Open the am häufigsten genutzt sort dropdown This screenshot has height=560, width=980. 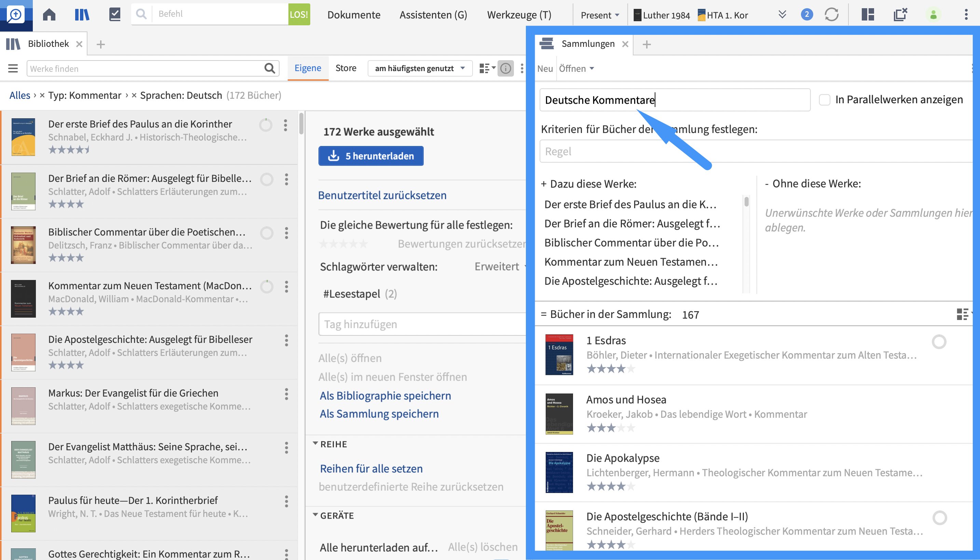420,68
